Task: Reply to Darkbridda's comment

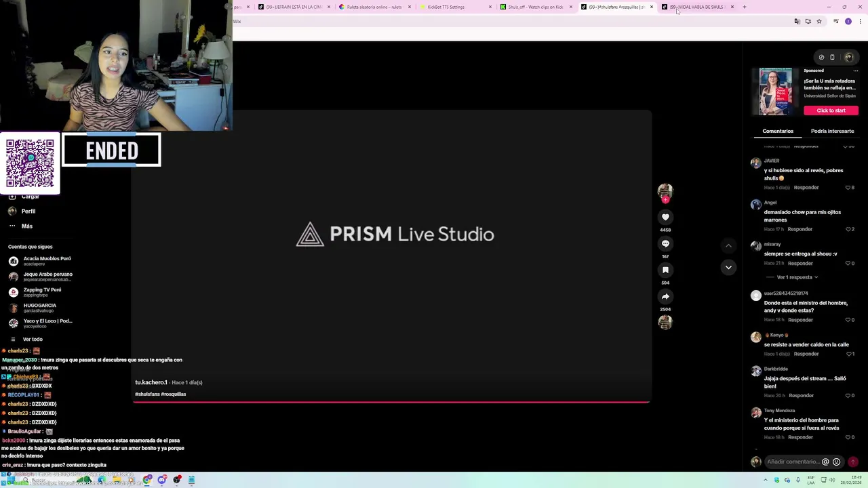Action: click(801, 396)
